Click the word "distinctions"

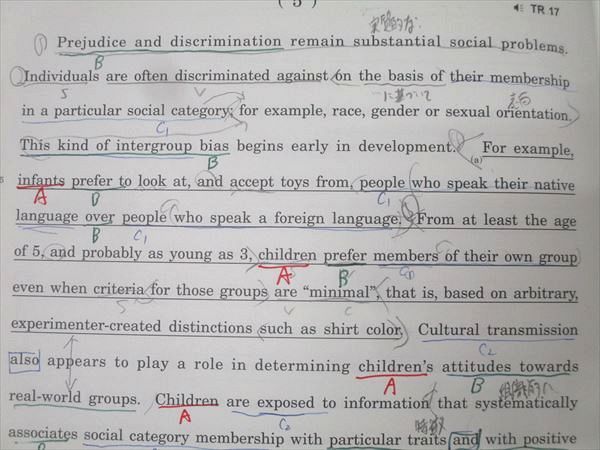pyautogui.click(x=210, y=328)
